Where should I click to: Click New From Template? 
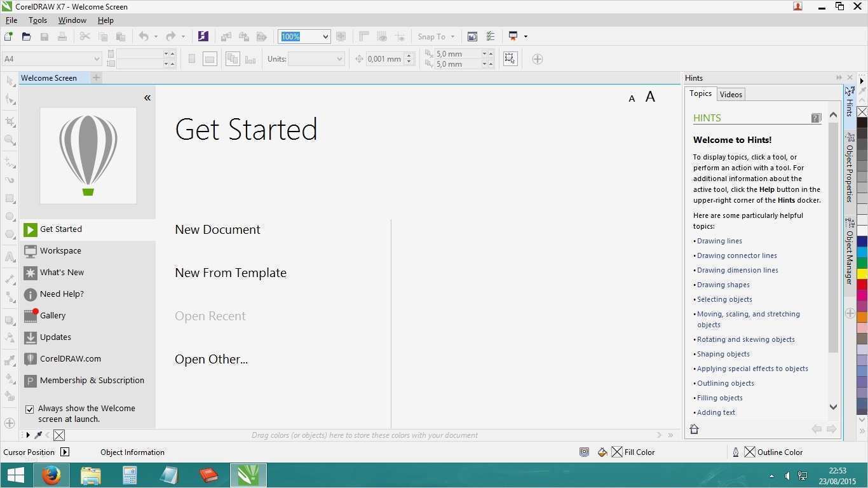click(231, 273)
